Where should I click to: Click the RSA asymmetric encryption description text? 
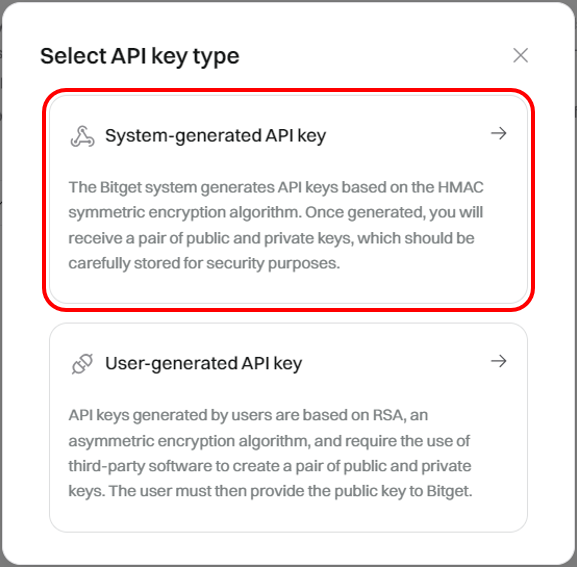[270, 453]
